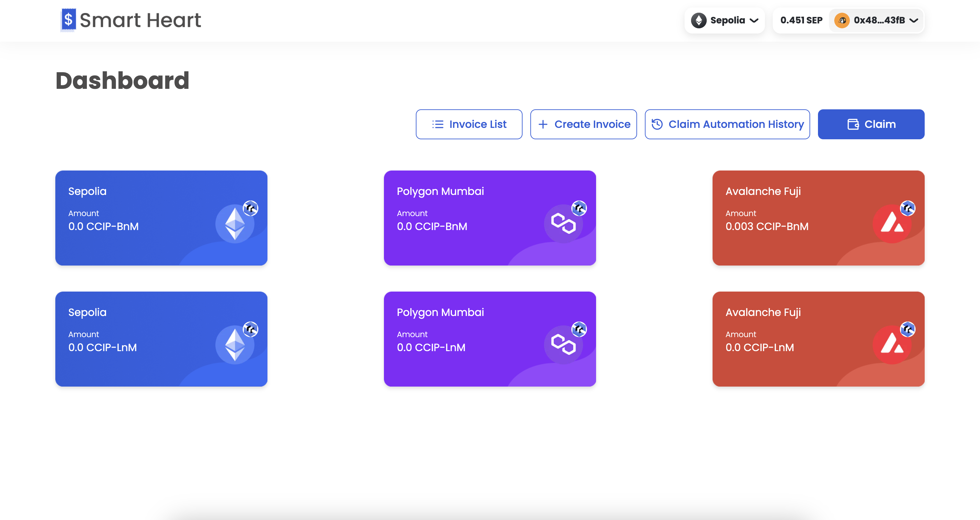
Task: View Claim Automation History
Action: pyautogui.click(x=727, y=124)
